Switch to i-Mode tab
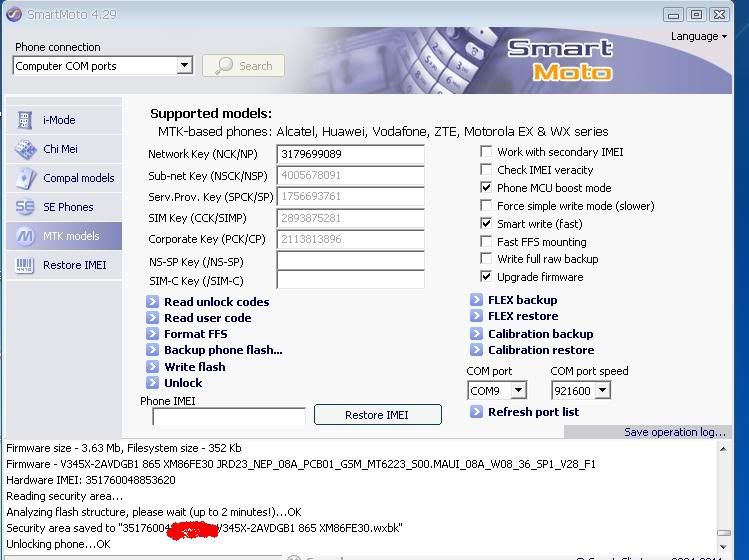Viewport: 749px width, 560px height. coord(64,120)
